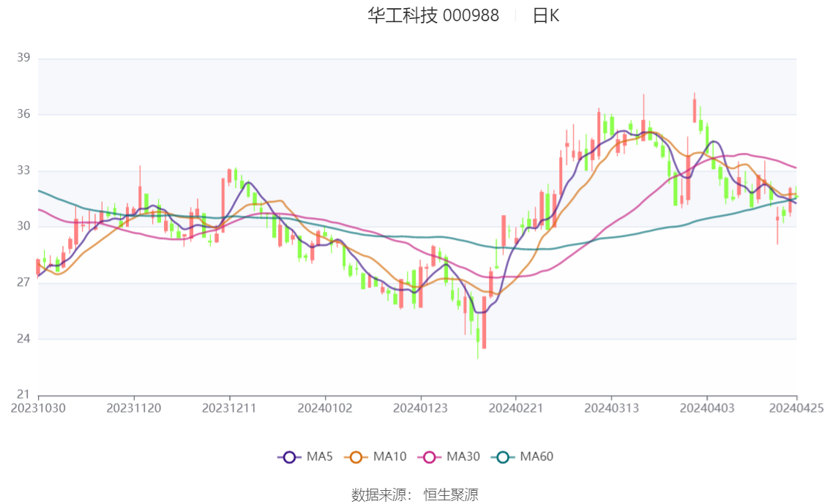Click x-axis date label 20240425

[796, 407]
